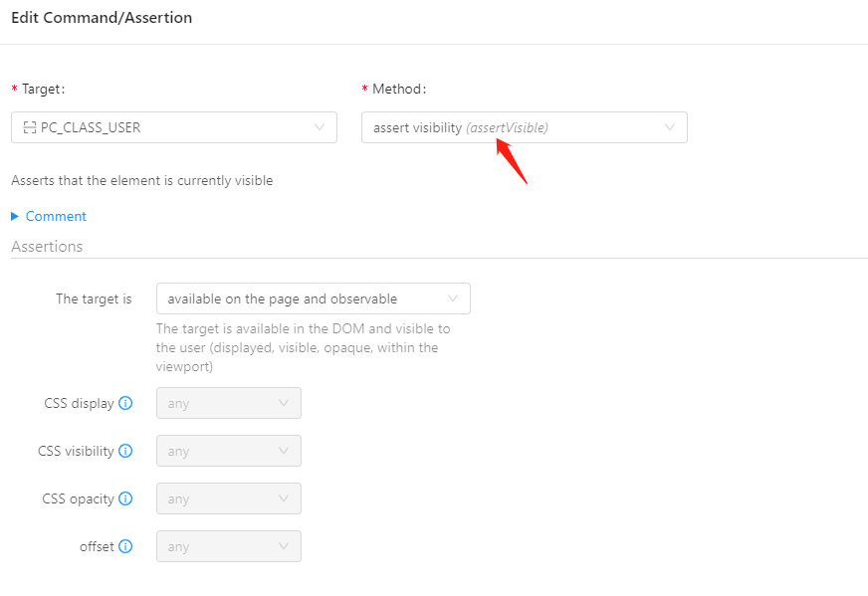Viewport: 868px width, 596px height.
Task: Click the chevron arrow in the Target field
Action: (320, 127)
